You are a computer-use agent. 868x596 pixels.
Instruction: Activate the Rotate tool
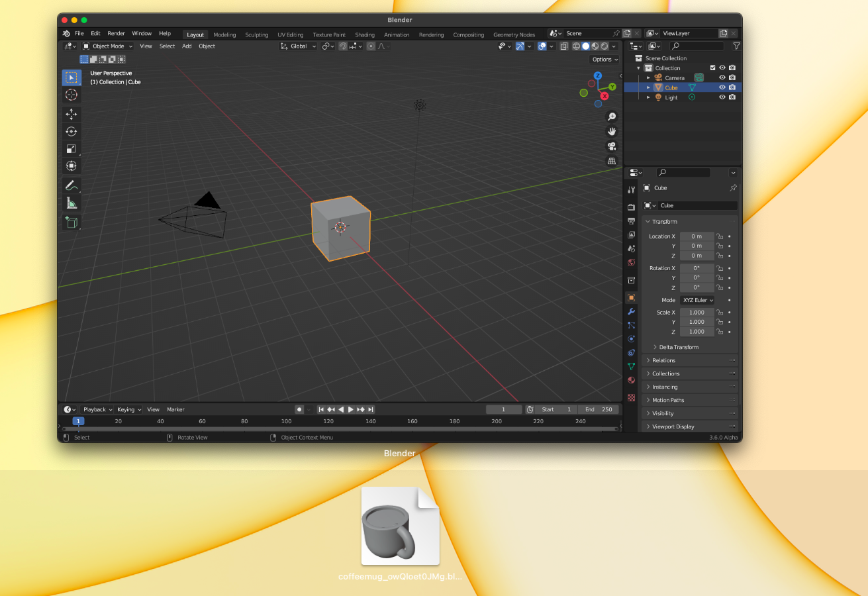click(x=72, y=132)
